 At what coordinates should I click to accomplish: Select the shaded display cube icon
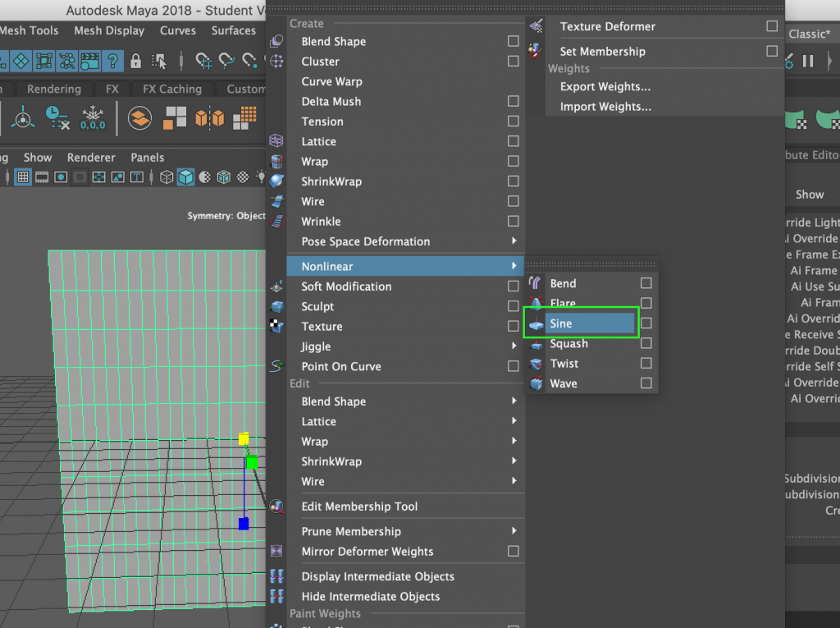coord(186,176)
